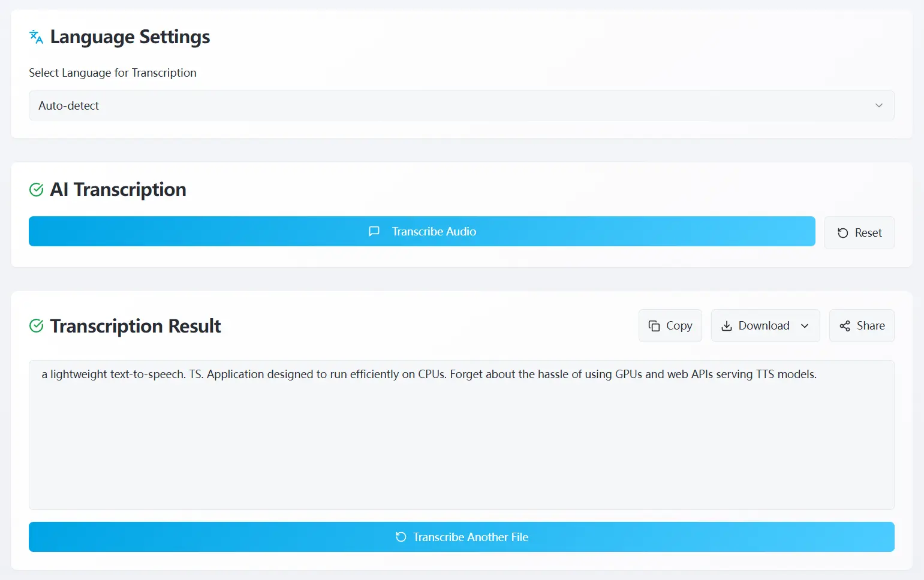The width and height of the screenshot is (924, 580).
Task: Click the share icon inside the Share button
Action: pyautogui.click(x=845, y=325)
